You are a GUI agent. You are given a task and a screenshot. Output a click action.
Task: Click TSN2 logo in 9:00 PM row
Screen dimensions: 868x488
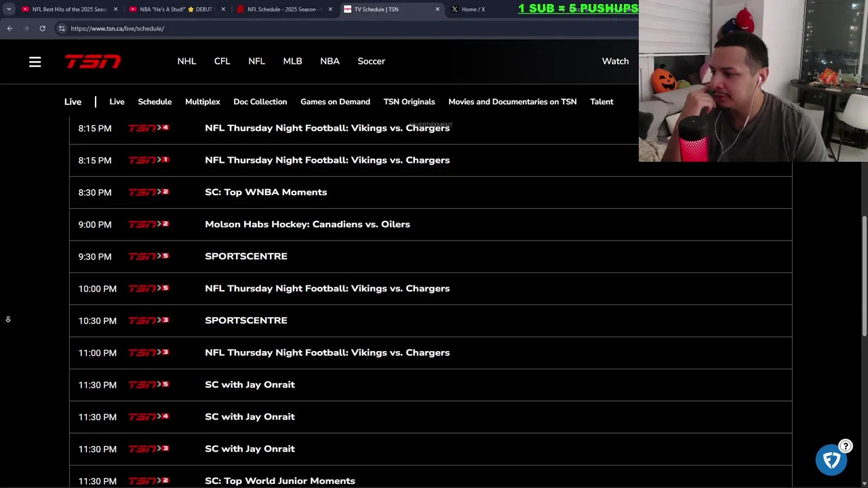click(x=149, y=224)
